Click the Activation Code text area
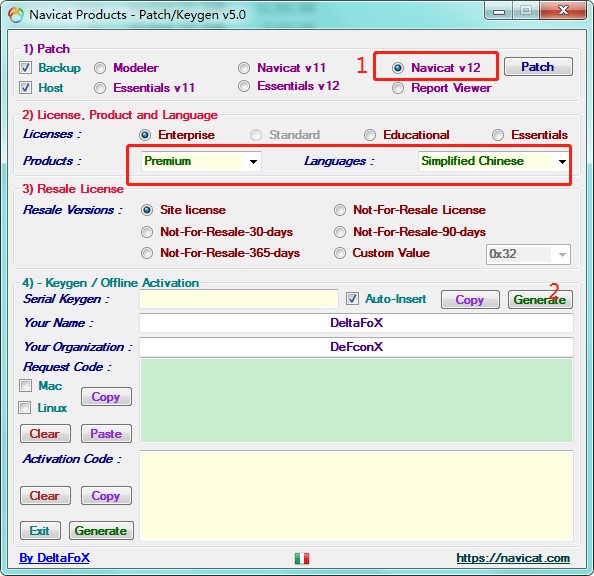The width and height of the screenshot is (594, 576). tap(356, 496)
